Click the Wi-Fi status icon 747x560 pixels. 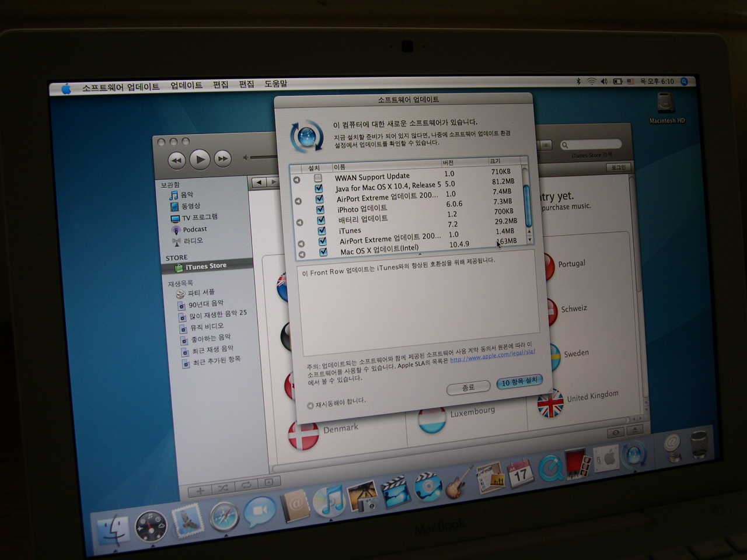tap(591, 82)
